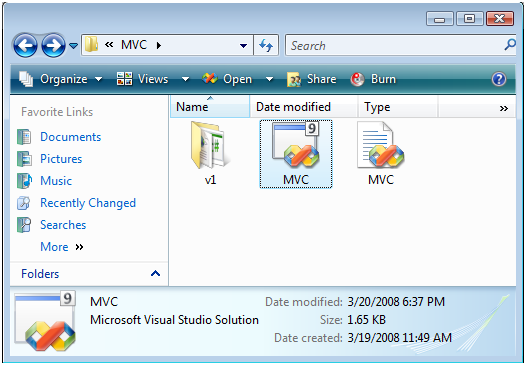Click the solution preview icon in details pane
Viewport: 526px width, 365px height.
tap(45, 321)
